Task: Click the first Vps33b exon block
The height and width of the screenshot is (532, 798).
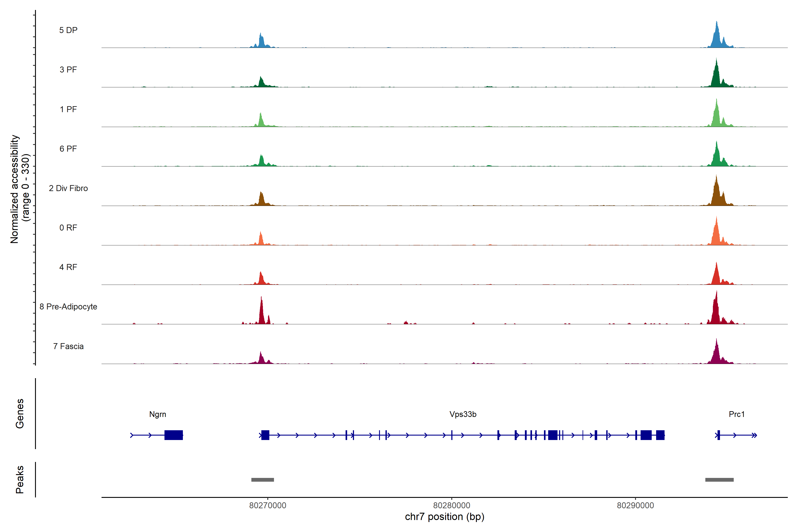Action: (265, 435)
